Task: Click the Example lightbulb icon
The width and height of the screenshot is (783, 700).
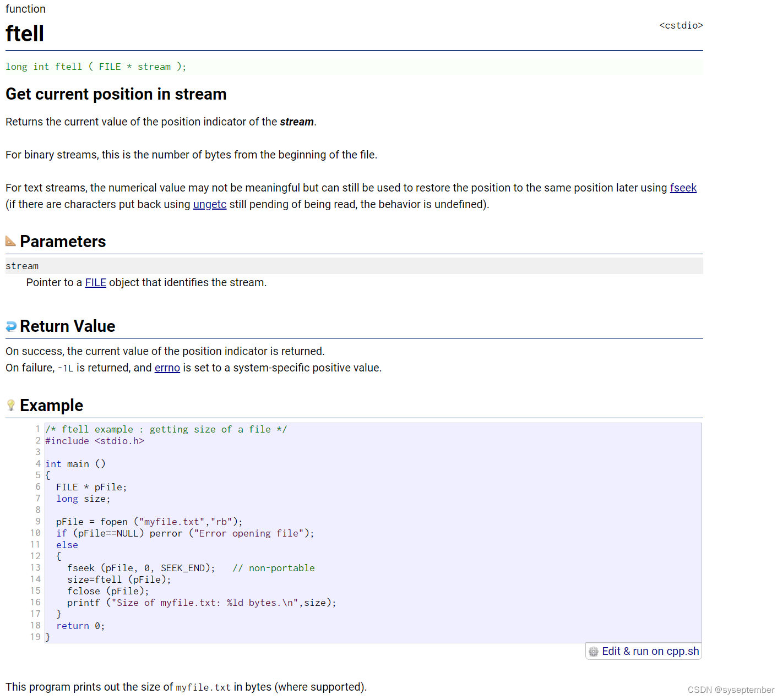Action: [10, 406]
